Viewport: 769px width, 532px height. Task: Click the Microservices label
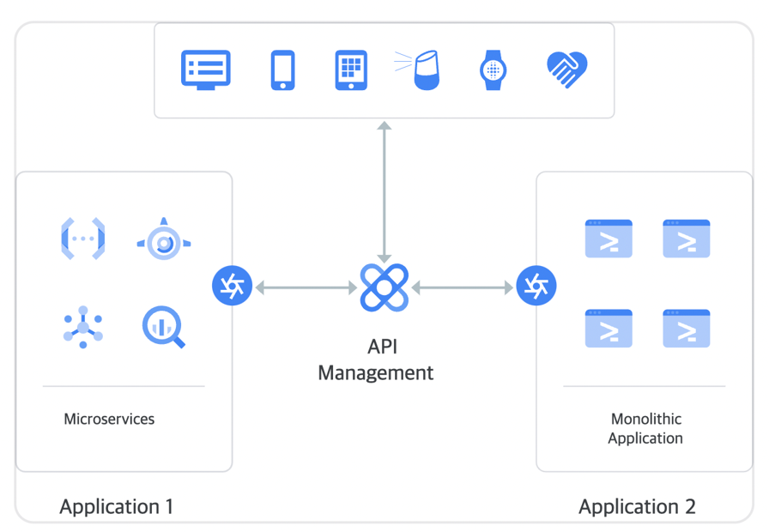coord(109,420)
